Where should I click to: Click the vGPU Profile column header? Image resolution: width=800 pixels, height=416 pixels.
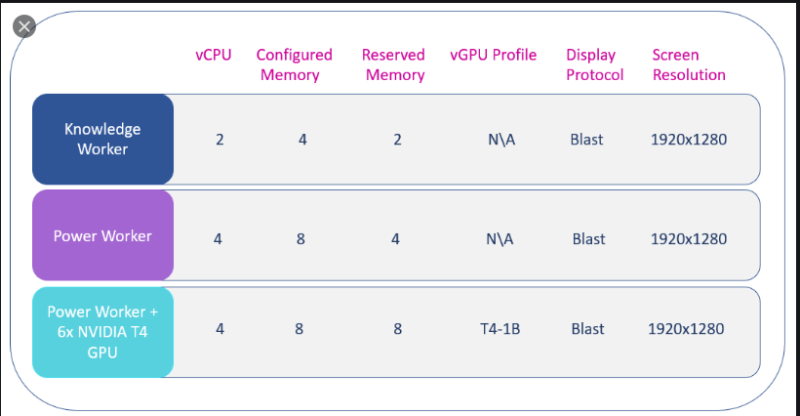(x=493, y=55)
